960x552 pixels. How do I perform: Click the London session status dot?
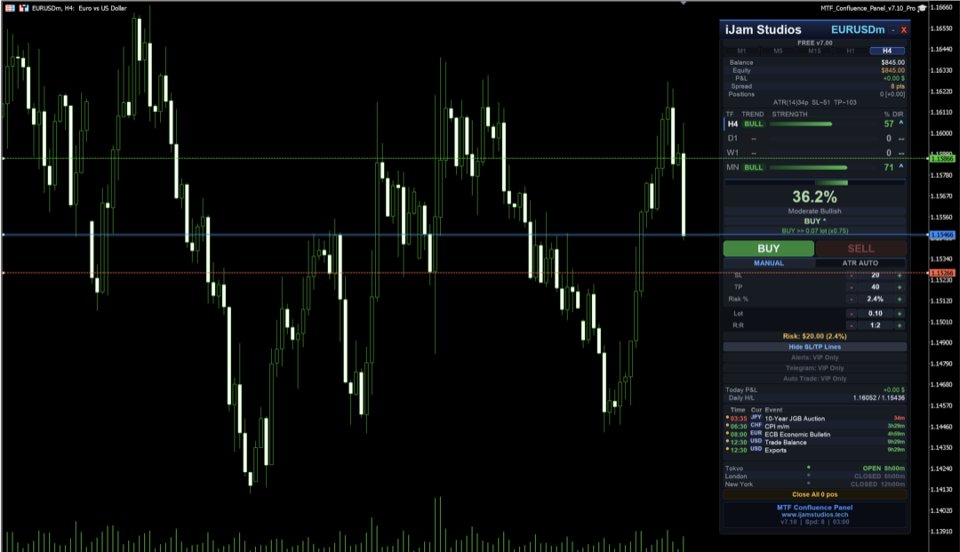pyautogui.click(x=809, y=476)
